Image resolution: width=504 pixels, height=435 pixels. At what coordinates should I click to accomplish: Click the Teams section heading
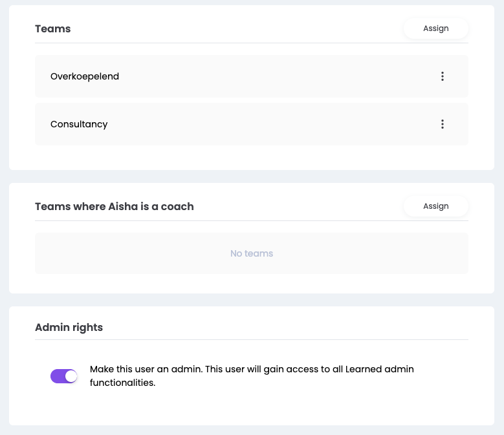[53, 28]
